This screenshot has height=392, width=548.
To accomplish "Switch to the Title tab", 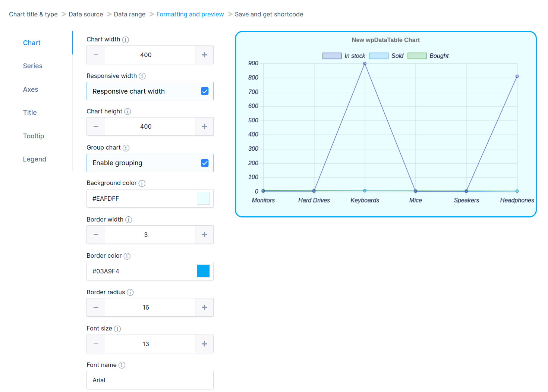I will coord(30,113).
